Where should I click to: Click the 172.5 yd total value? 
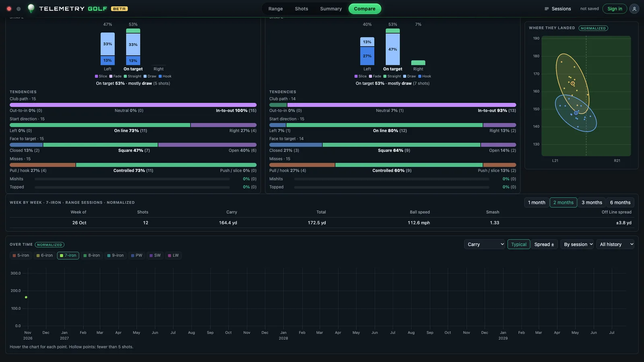[x=317, y=223]
